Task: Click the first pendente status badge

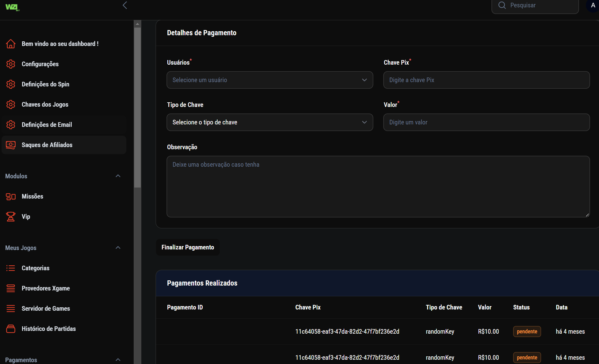Action: pyautogui.click(x=527, y=332)
